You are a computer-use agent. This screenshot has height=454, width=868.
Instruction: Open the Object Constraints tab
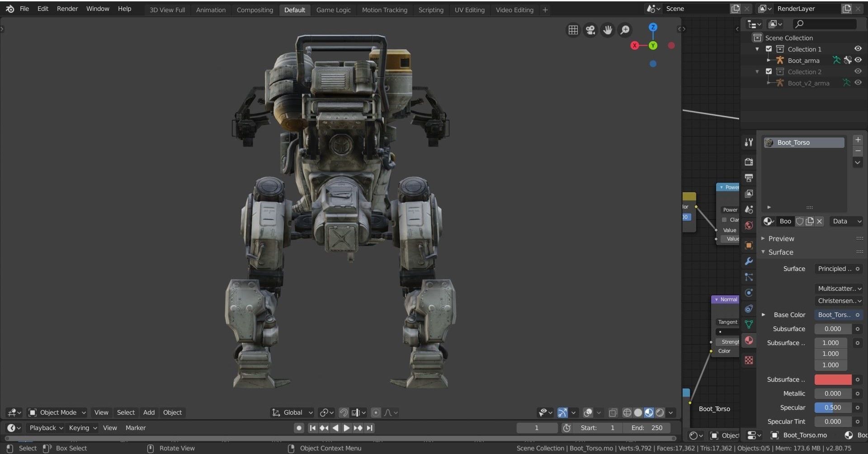click(749, 309)
